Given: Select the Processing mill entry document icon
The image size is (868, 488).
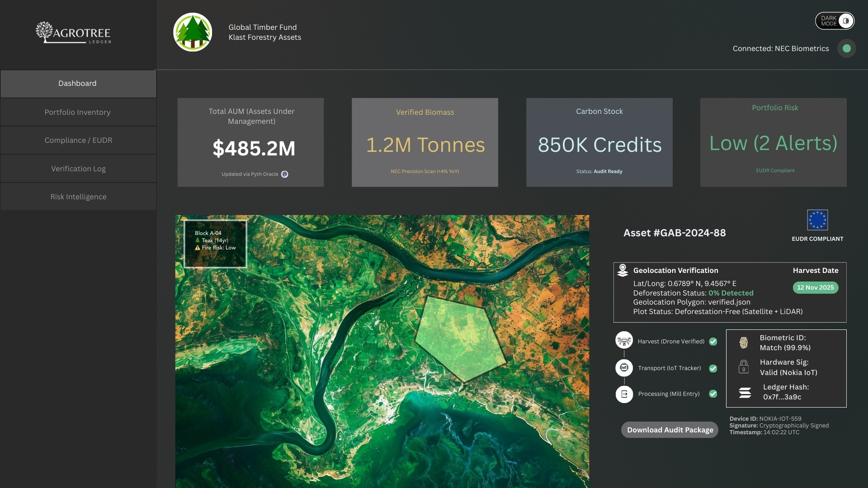Looking at the screenshot, I should click(624, 394).
